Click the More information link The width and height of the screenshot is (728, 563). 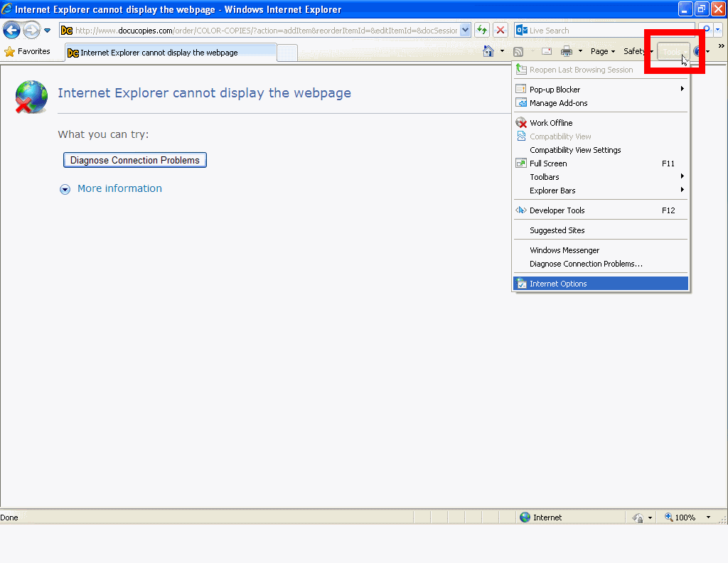tap(119, 188)
